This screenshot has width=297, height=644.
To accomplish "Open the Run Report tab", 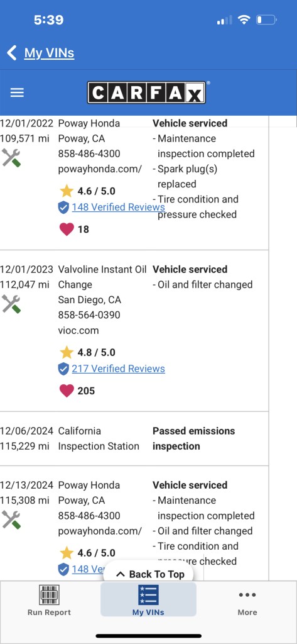I will [x=49, y=601].
